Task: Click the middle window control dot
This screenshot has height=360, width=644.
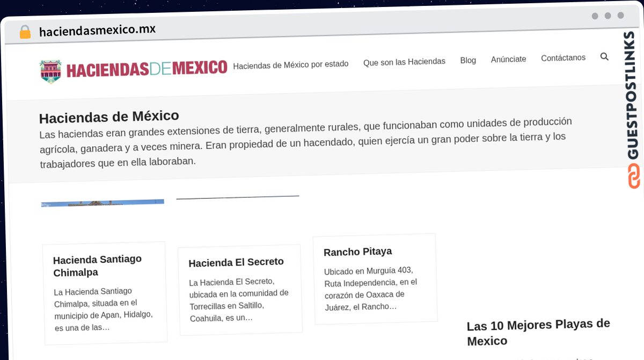Action: pyautogui.click(x=608, y=16)
